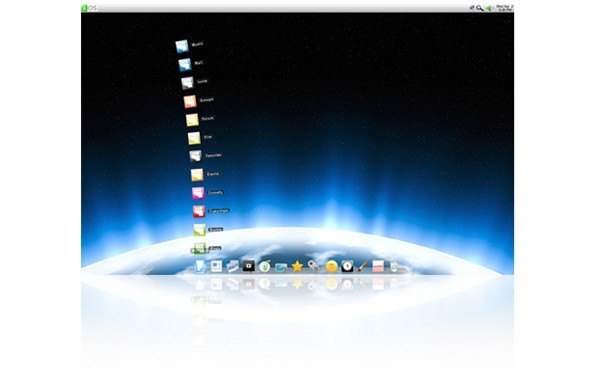
Task: Click the magnifier search icon in top bar
Action: point(479,8)
